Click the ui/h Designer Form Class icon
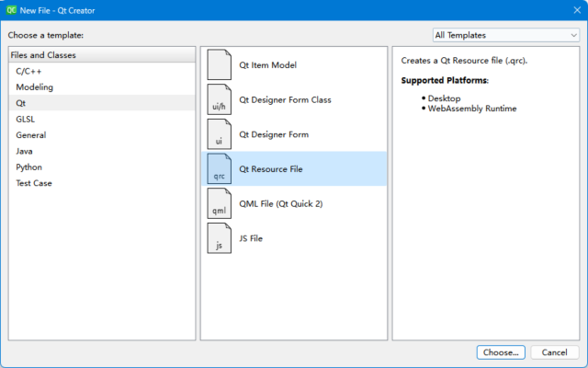Viewport: 588px width, 368px height. coord(220,99)
